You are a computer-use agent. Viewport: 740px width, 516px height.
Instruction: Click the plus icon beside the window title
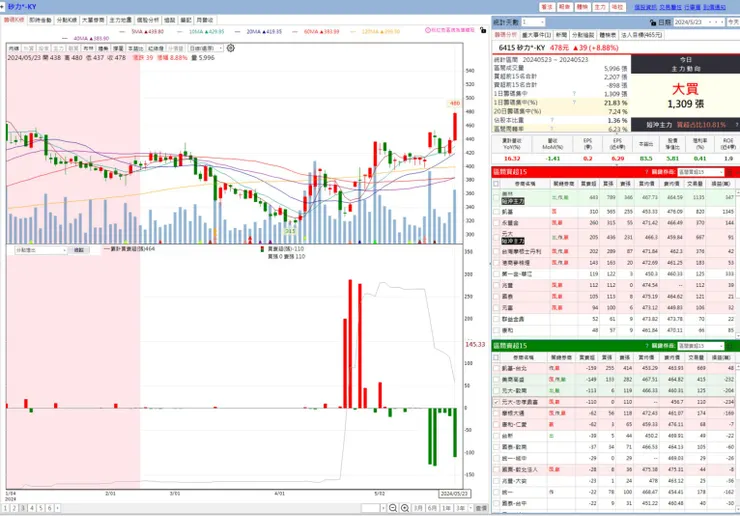tap(2, 7)
